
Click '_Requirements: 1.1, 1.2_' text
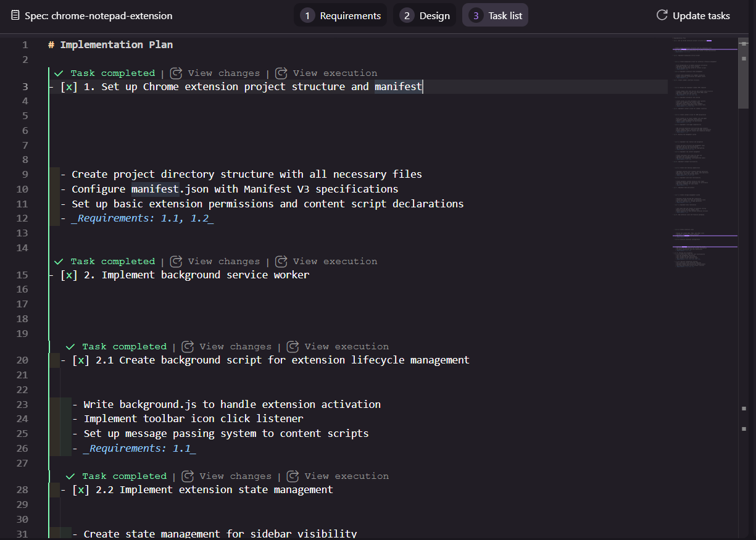pos(143,218)
